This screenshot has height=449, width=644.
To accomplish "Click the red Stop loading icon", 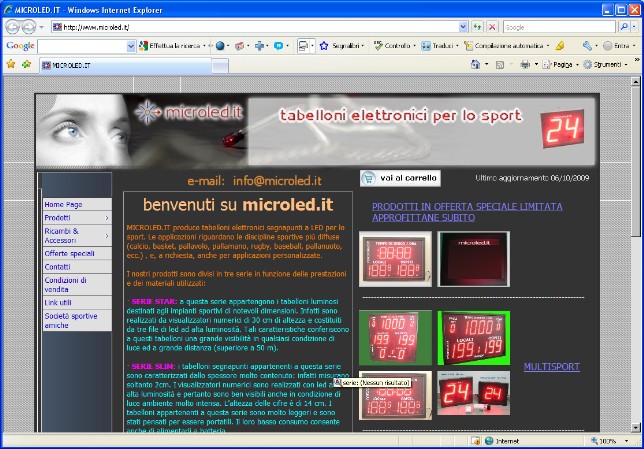I will coord(492,27).
